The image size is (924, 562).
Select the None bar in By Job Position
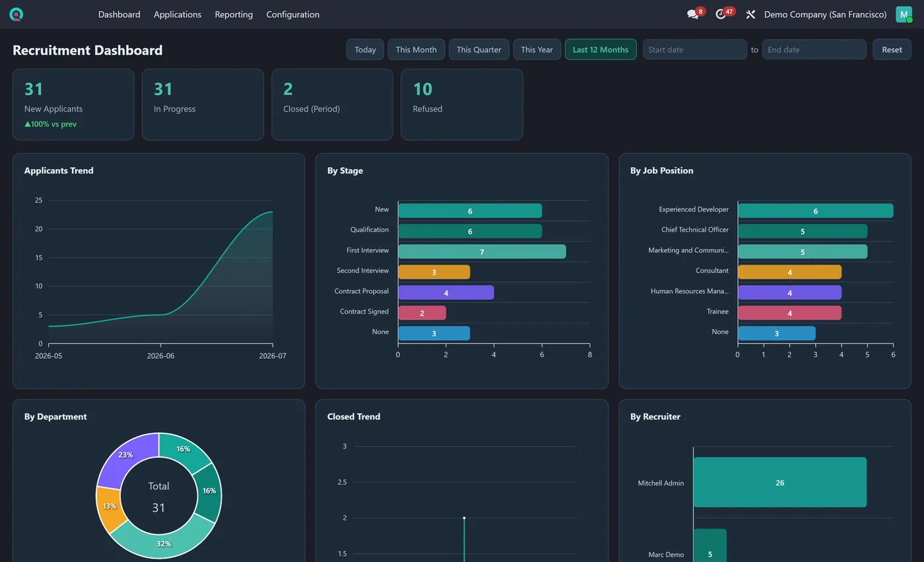[776, 334]
